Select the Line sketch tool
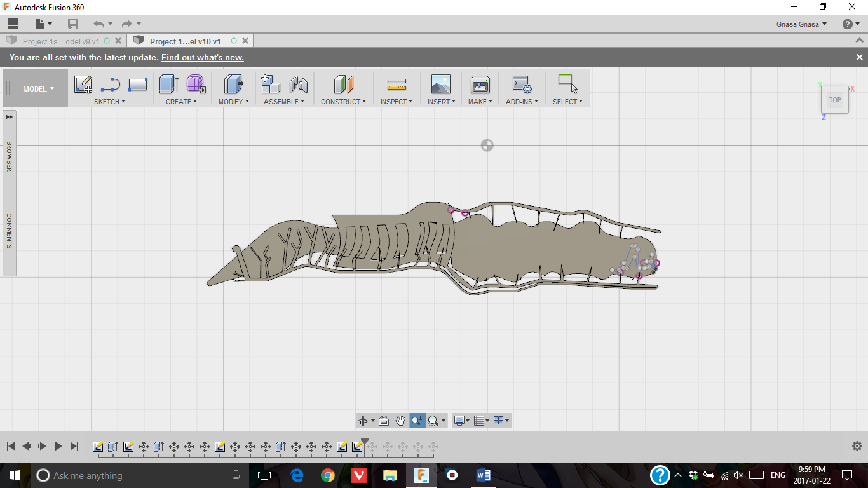The width and height of the screenshot is (868, 488). (x=111, y=85)
